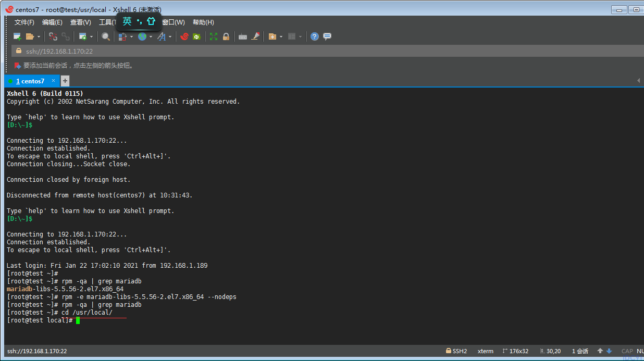Click the New Session toolbar icon
Image resolution: width=644 pixels, height=361 pixels.
coord(17,36)
